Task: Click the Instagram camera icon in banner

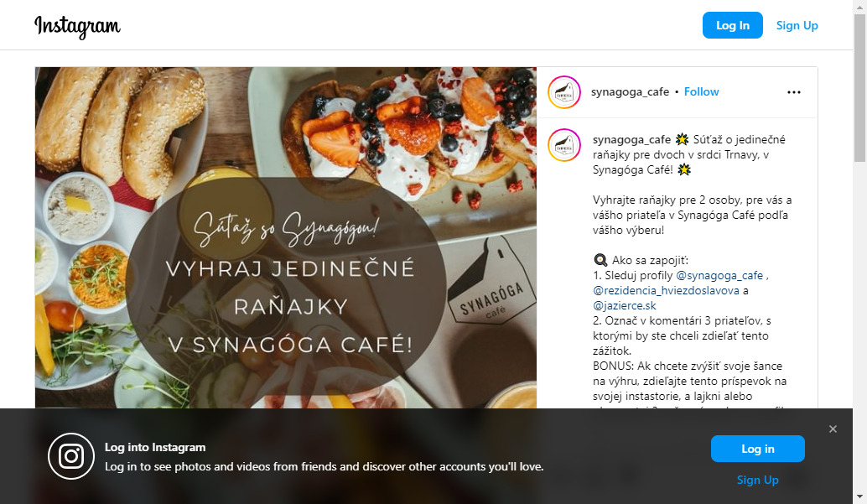Action: (71, 456)
